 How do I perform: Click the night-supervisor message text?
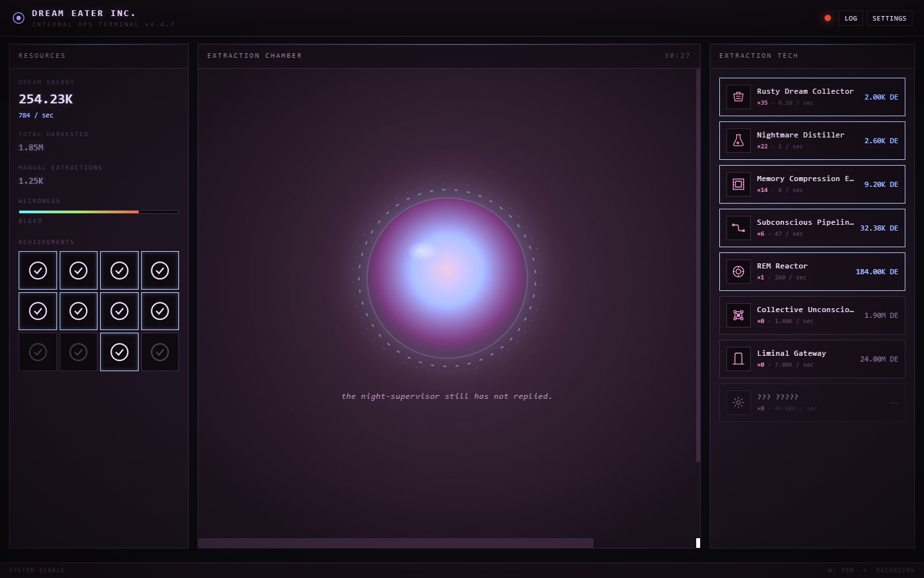(447, 396)
